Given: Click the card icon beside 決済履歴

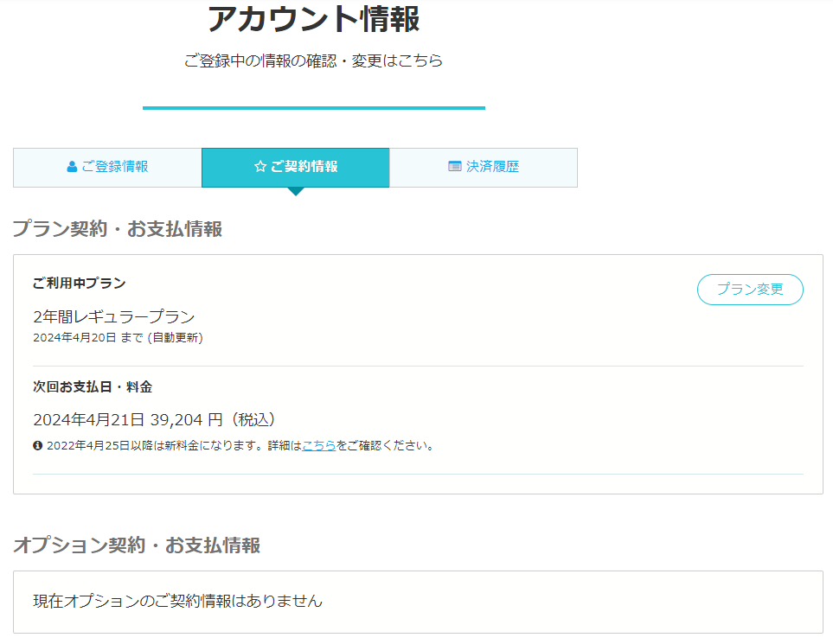Looking at the screenshot, I should click(x=454, y=166).
